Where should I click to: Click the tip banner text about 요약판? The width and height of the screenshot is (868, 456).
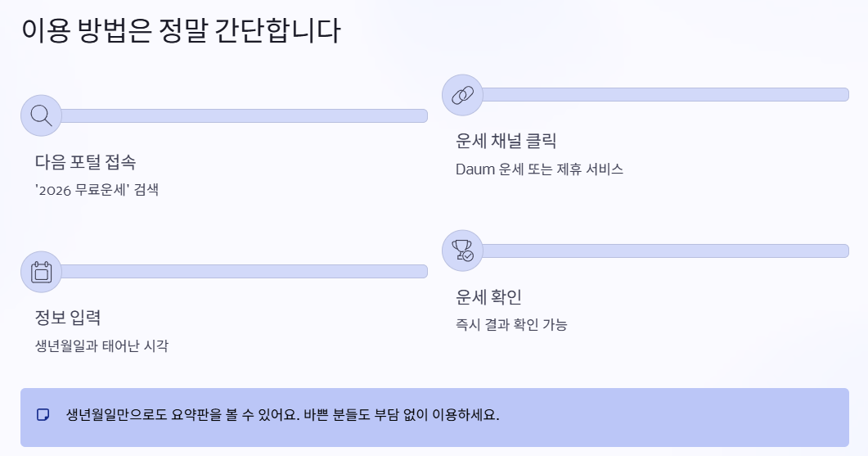coord(282,415)
